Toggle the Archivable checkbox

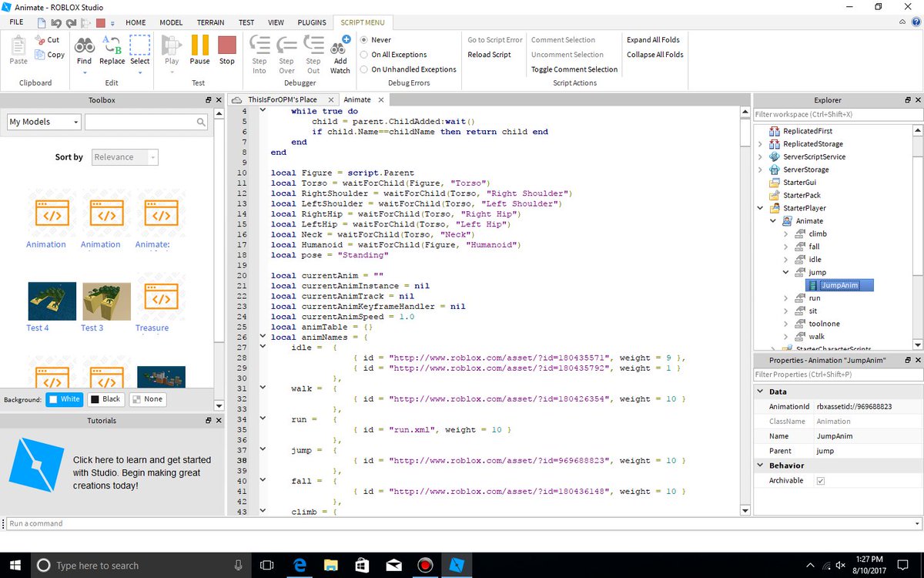[820, 481]
